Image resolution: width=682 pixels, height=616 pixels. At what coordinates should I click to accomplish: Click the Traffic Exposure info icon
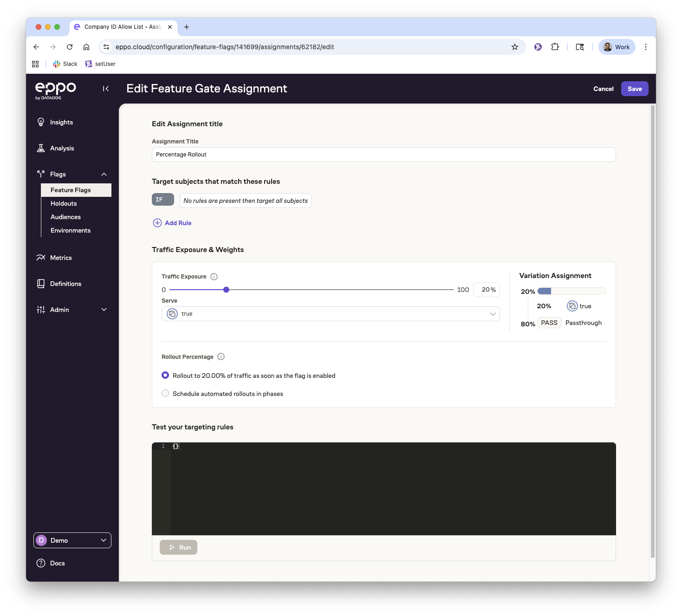(214, 277)
